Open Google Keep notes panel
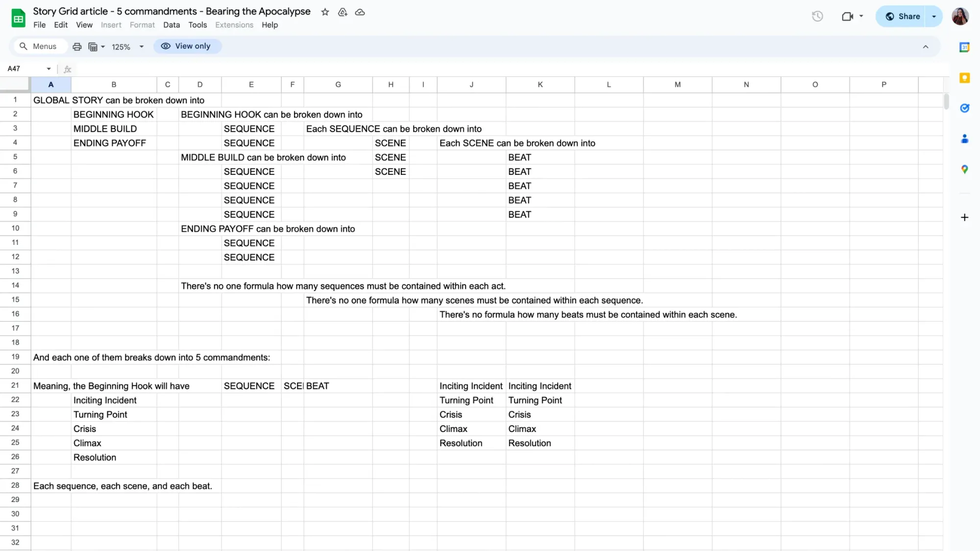 (964, 78)
